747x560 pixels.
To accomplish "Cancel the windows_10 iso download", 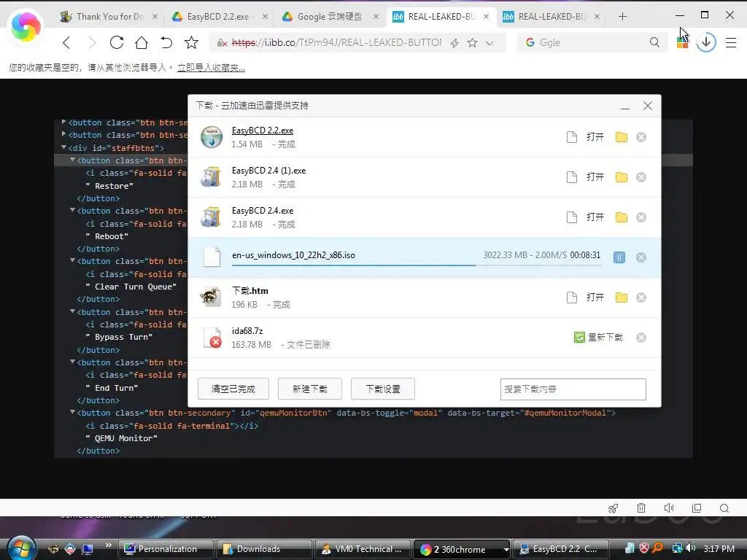I will pyautogui.click(x=641, y=257).
